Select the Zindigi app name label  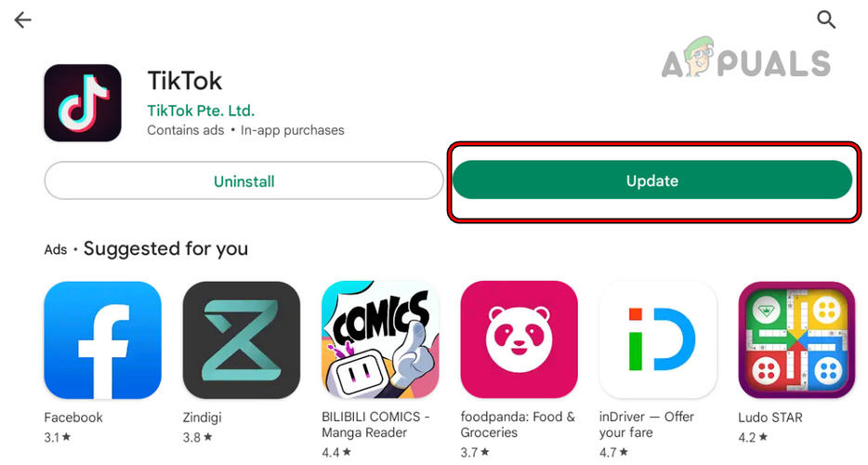pos(203,418)
